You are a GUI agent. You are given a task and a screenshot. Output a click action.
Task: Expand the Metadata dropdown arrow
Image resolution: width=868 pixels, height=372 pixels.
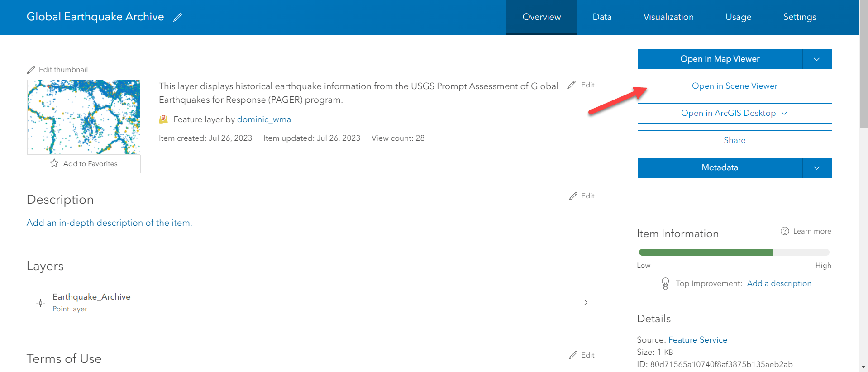(x=817, y=168)
